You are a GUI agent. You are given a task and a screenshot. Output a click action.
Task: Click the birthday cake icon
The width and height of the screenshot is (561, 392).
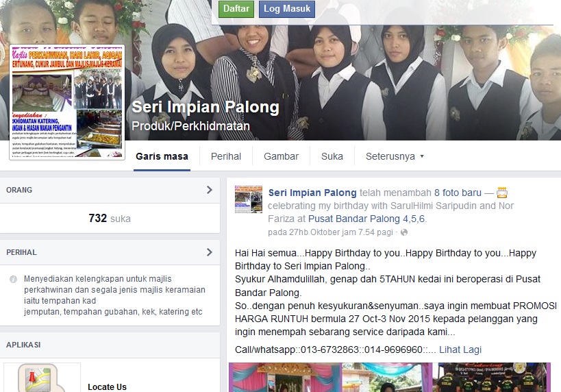point(502,193)
